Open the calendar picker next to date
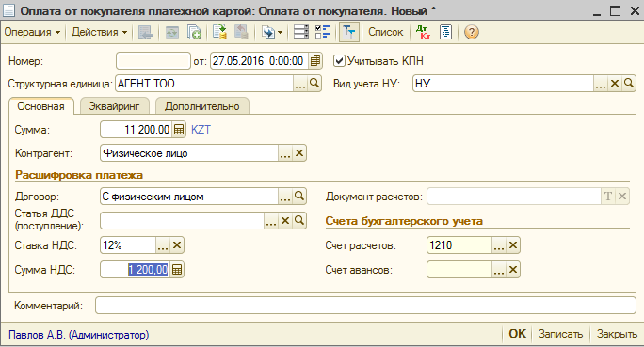Screen dimensions: 644x347 (x=315, y=61)
